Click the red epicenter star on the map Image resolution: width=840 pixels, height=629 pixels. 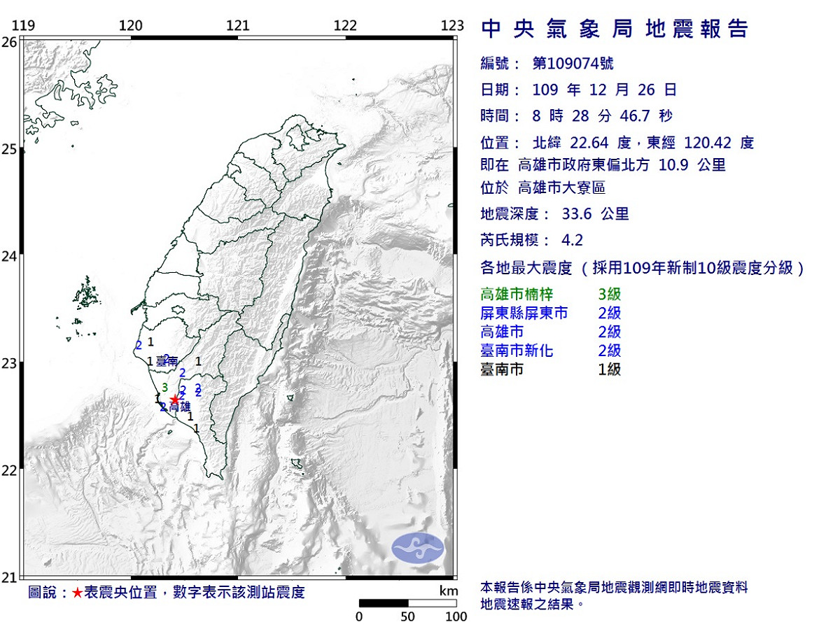coord(174,400)
